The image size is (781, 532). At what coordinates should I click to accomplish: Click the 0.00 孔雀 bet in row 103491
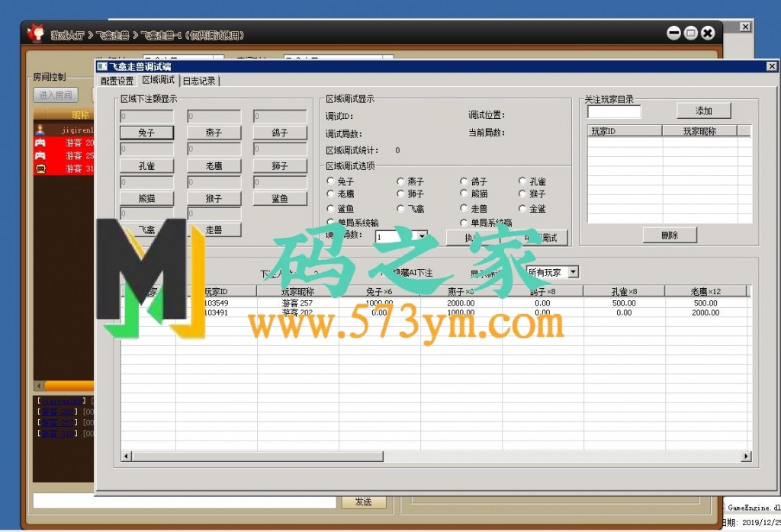tap(624, 312)
